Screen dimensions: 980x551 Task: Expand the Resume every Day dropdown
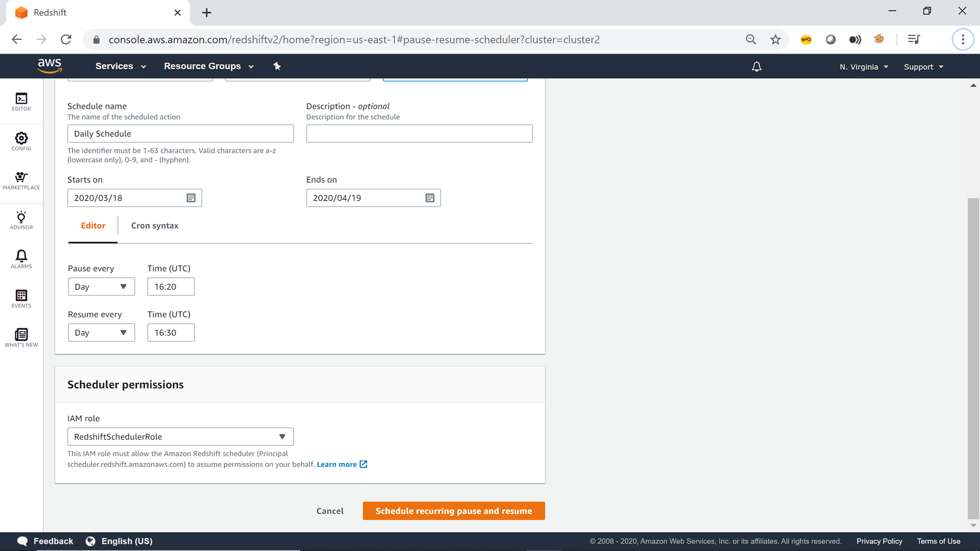pyautogui.click(x=101, y=333)
